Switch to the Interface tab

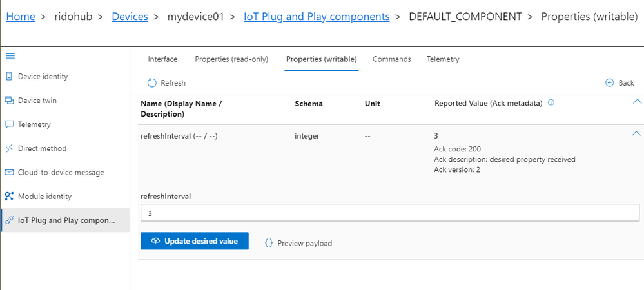click(x=162, y=59)
